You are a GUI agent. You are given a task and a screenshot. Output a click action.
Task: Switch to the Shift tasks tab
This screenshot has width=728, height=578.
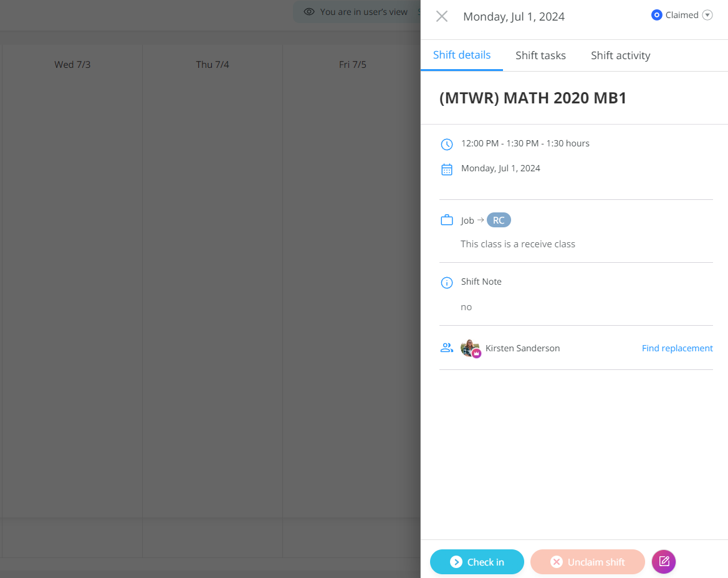pyautogui.click(x=540, y=55)
